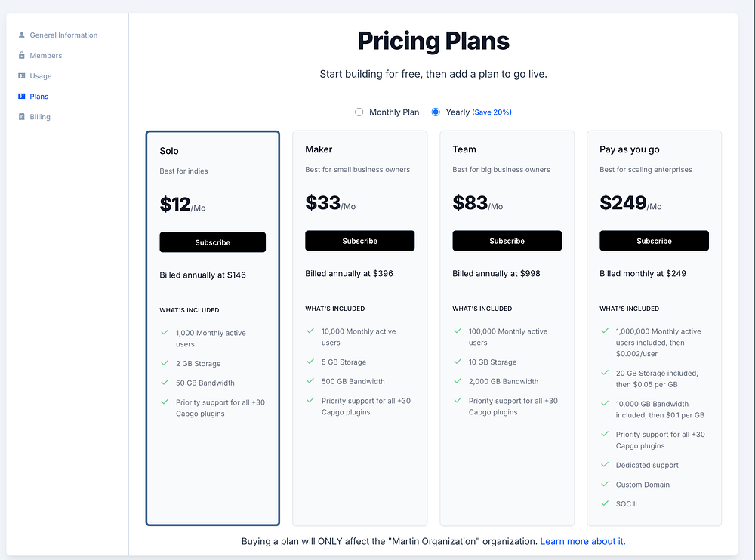Go to the Billing section
This screenshot has width=755, height=560.
pos(40,117)
